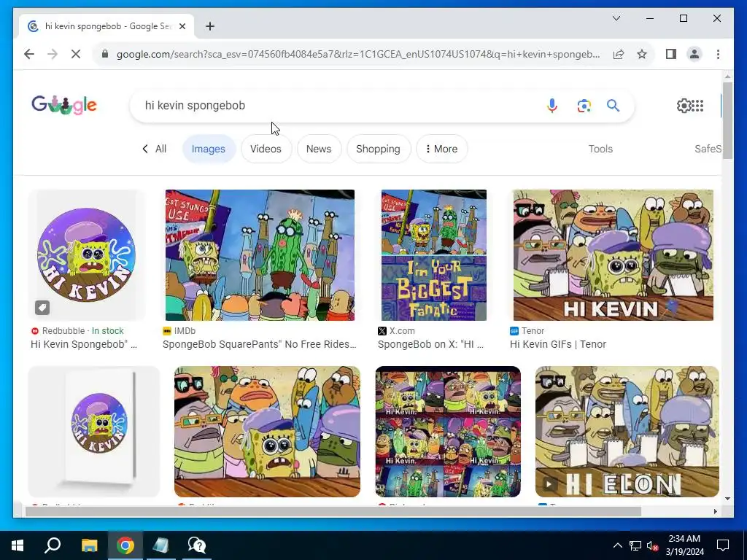
Task: Bookmark this tab with star icon
Action: pyautogui.click(x=642, y=54)
